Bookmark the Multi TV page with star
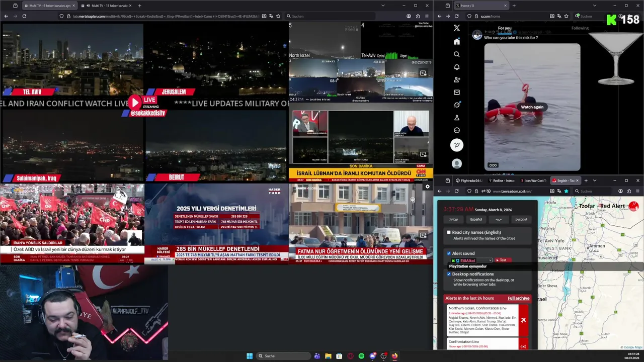The height and width of the screenshot is (362, 644). tap(277, 16)
